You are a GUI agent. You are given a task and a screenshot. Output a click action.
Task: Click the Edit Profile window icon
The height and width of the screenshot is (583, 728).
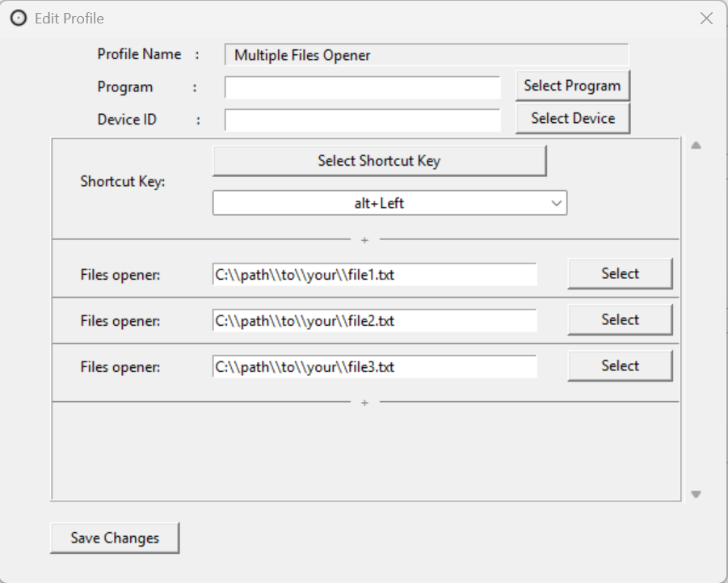point(19,19)
